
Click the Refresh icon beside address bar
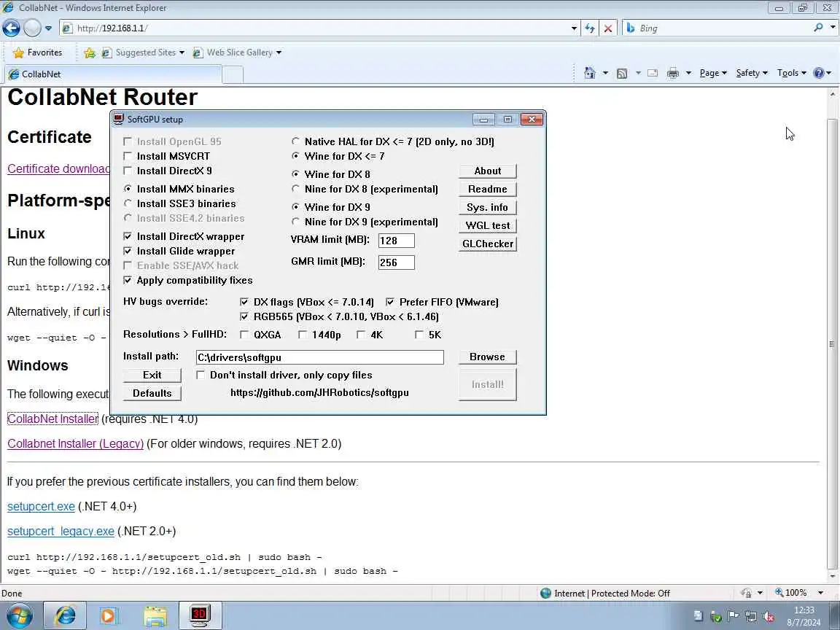590,28
